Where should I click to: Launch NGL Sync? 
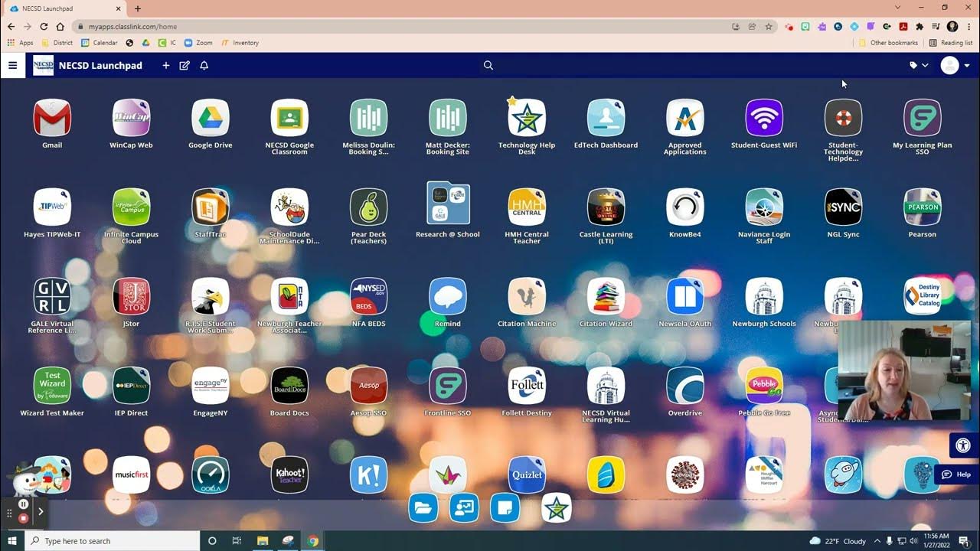click(x=843, y=207)
